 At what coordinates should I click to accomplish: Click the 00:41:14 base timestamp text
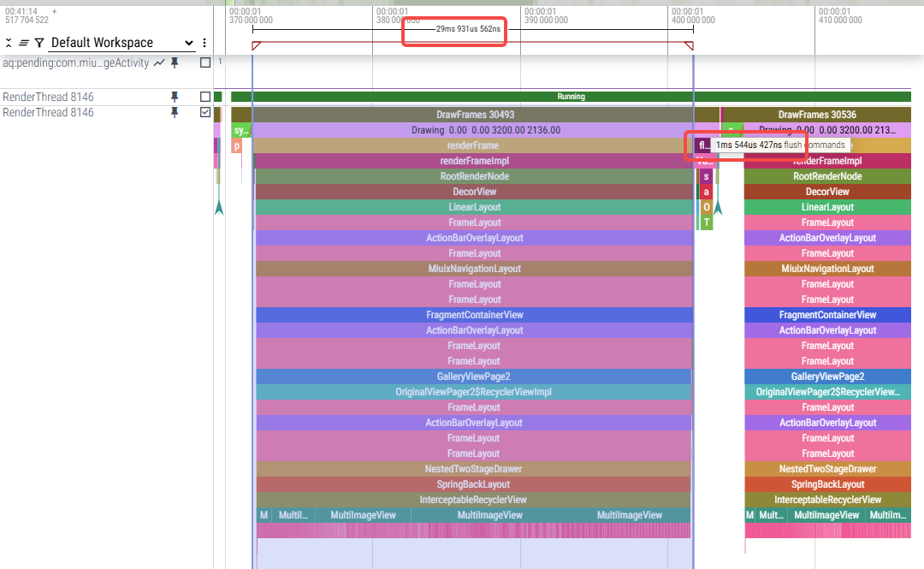coord(21,11)
